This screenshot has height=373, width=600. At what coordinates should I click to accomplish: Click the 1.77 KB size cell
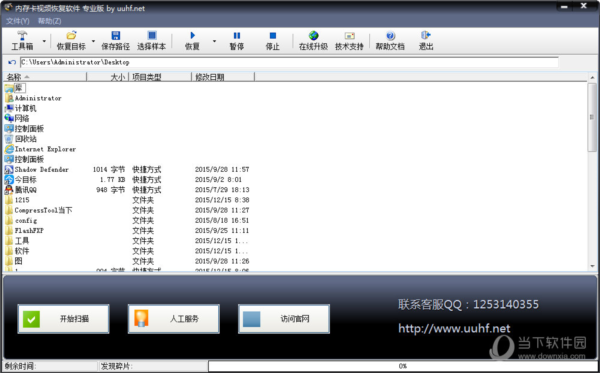pyautogui.click(x=112, y=180)
